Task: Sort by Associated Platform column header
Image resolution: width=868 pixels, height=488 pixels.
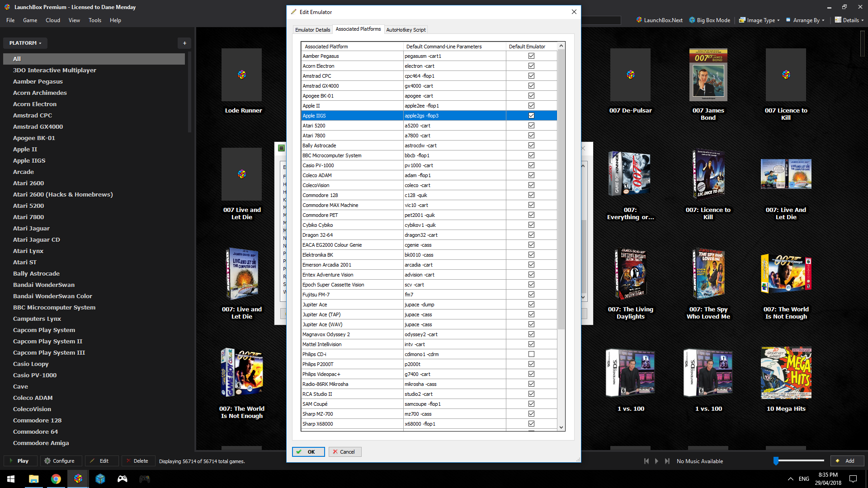Action: (352, 47)
